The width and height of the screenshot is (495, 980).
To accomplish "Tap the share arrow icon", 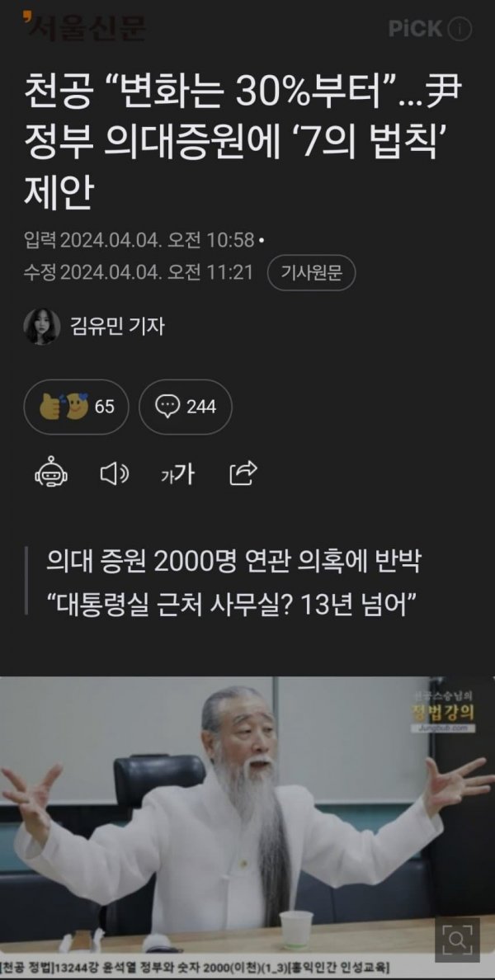I will [x=243, y=474].
